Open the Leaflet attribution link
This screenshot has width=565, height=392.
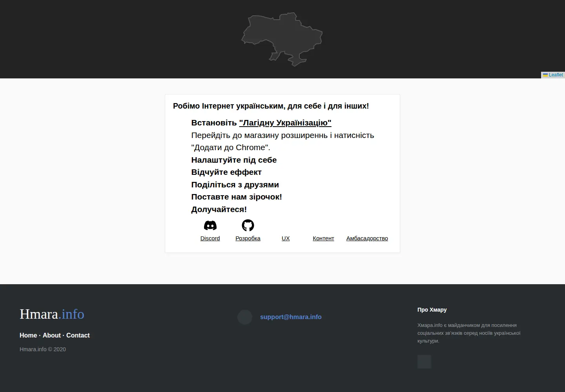pyautogui.click(x=556, y=75)
